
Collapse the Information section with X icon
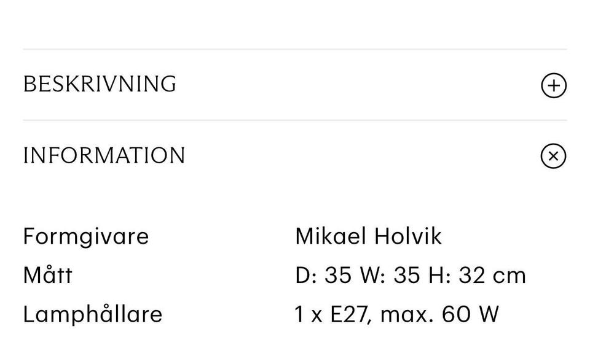click(x=553, y=156)
